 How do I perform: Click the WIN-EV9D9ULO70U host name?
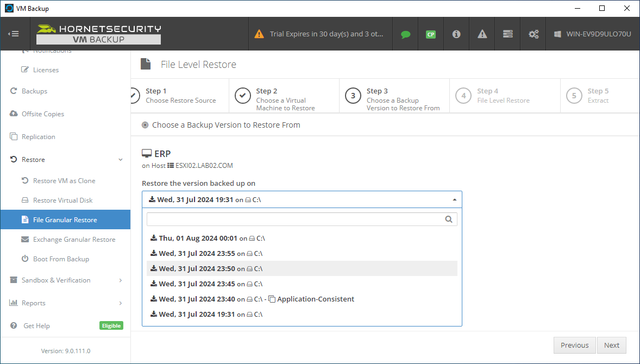click(x=599, y=34)
